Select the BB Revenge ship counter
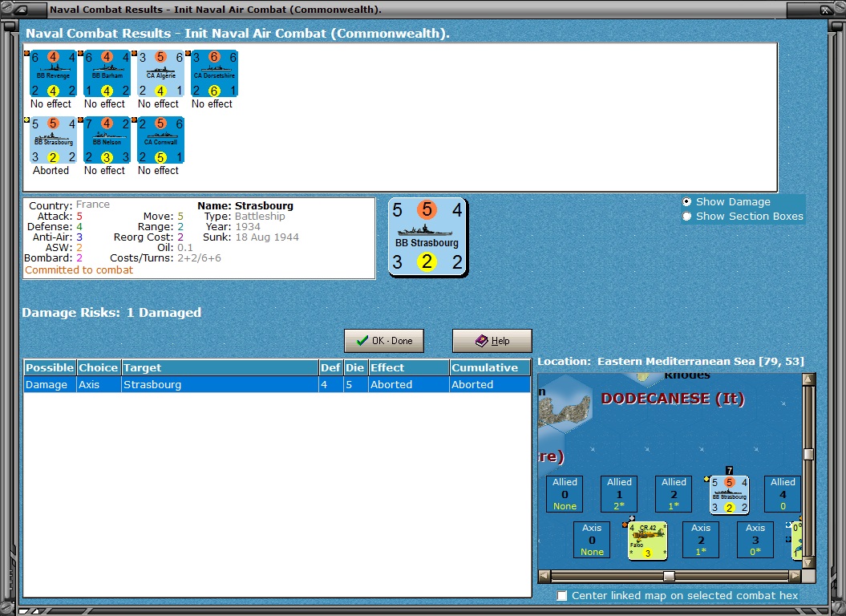 point(53,74)
